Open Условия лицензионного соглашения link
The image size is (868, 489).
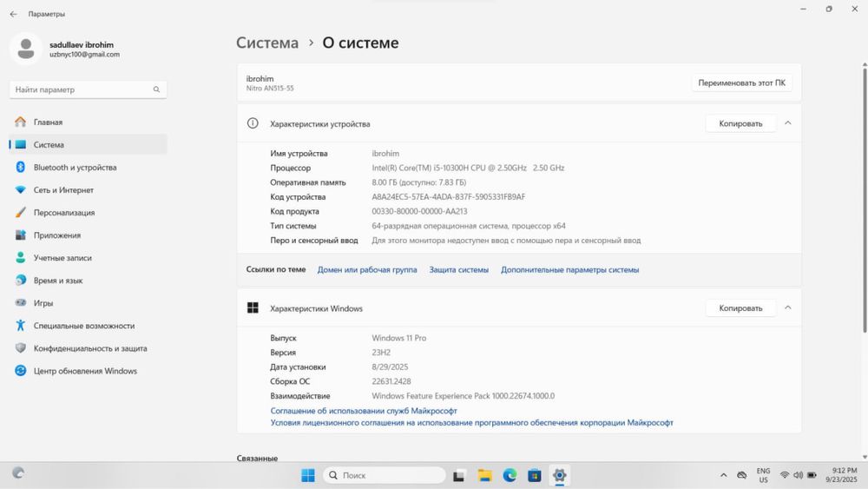(x=471, y=422)
